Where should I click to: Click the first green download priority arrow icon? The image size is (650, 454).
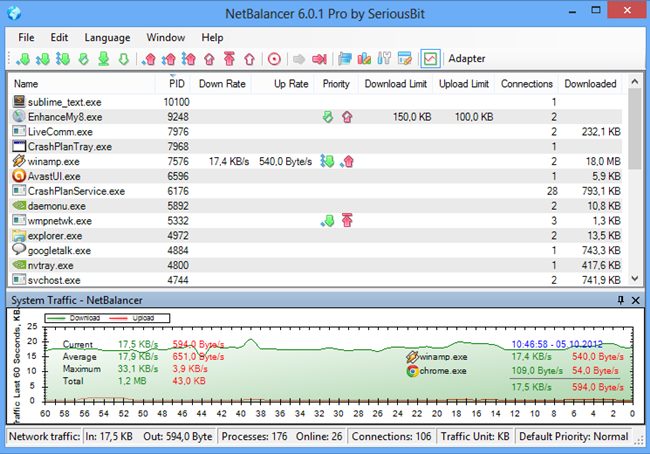tap(24, 59)
